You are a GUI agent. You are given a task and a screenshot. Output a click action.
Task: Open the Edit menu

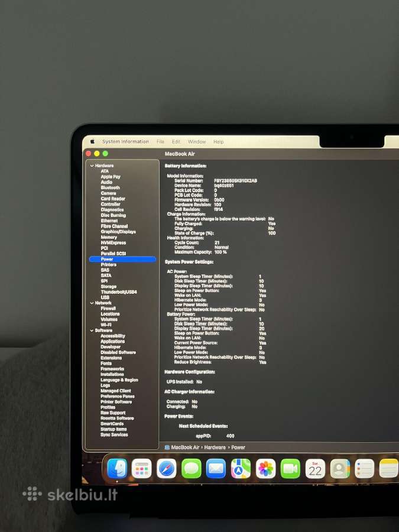click(x=176, y=141)
